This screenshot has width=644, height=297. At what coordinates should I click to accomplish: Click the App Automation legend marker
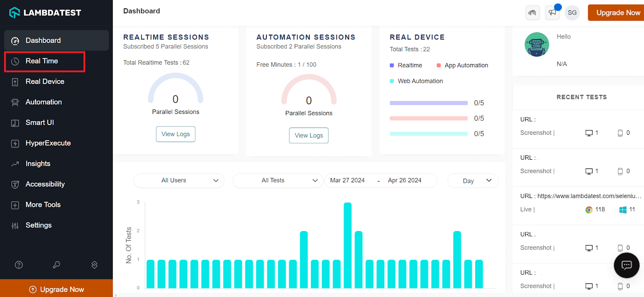click(439, 65)
